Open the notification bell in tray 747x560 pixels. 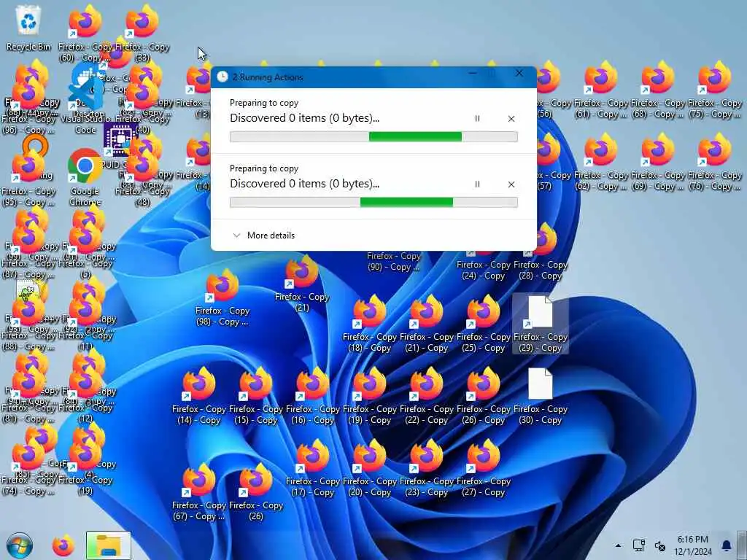click(x=726, y=545)
